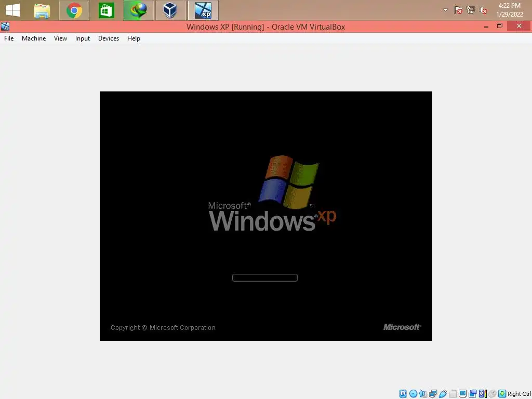532x399 pixels.
Task: Restore down the VirtualBox window
Action: click(x=499, y=26)
